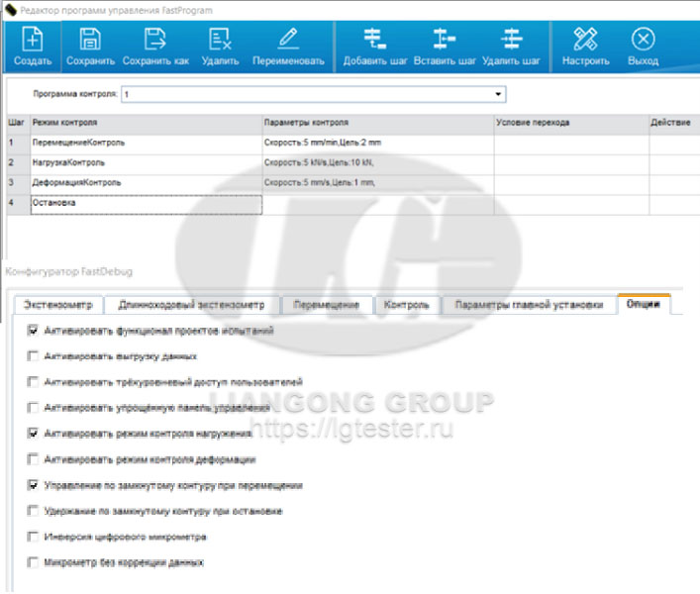Viewport: 700px width, 594px height.
Task: Click the Вставить шаг (Insert step) icon
Action: coord(445,40)
